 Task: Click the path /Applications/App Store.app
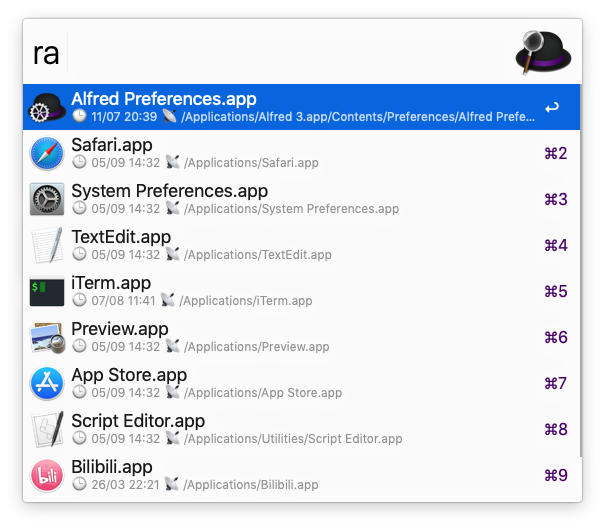point(263,392)
